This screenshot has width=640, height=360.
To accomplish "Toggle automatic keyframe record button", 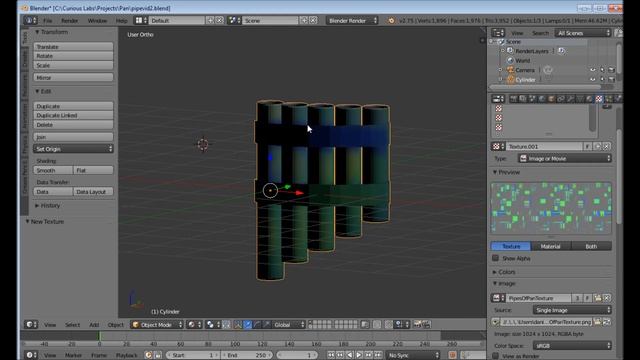I will click(x=452, y=355).
